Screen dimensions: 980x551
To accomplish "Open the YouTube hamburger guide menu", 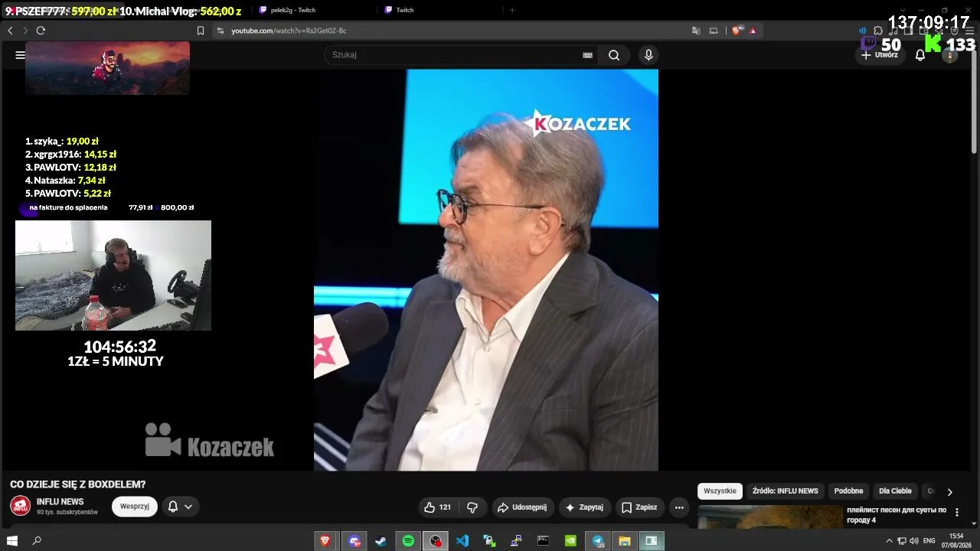I will pos(20,55).
